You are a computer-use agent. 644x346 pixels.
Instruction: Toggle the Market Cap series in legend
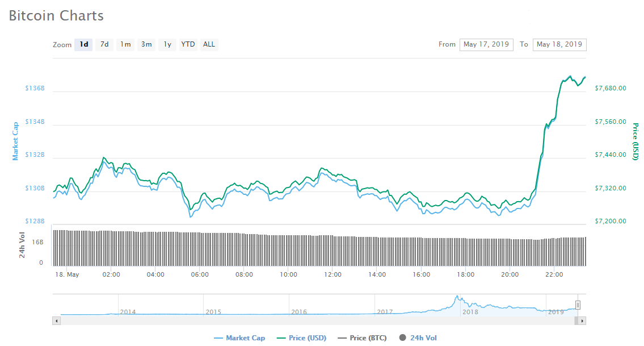pos(239,337)
